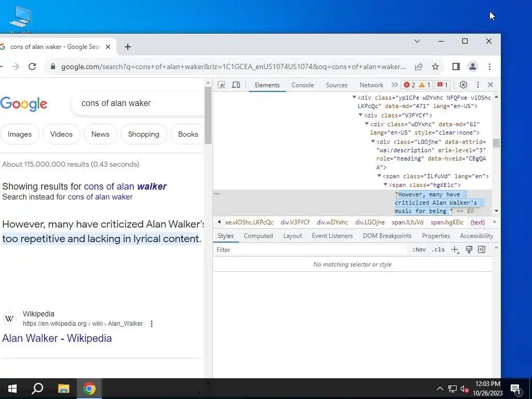Switch to the Sources tab

click(x=337, y=85)
